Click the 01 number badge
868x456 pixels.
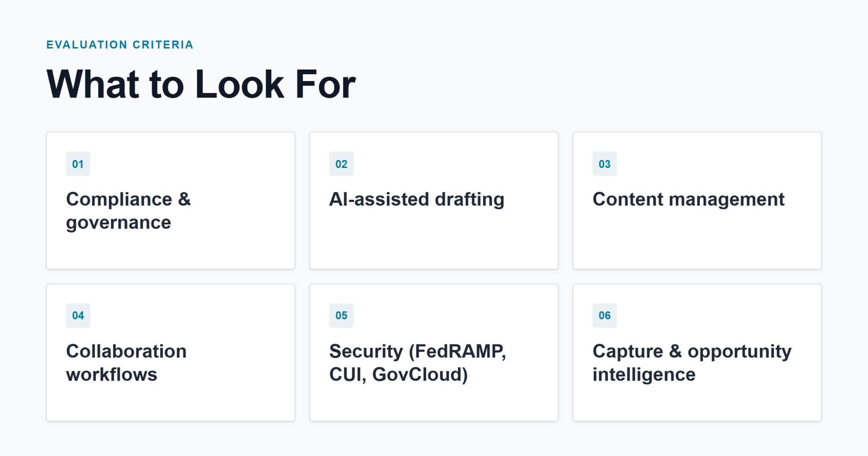click(x=78, y=164)
